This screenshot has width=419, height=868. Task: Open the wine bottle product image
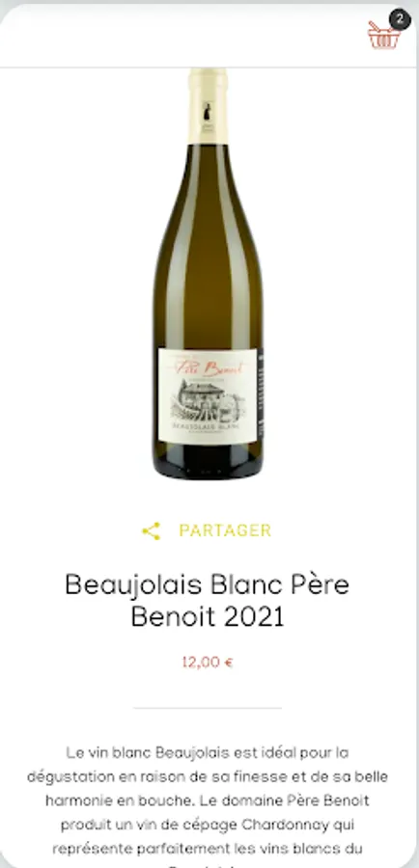tap(208, 274)
